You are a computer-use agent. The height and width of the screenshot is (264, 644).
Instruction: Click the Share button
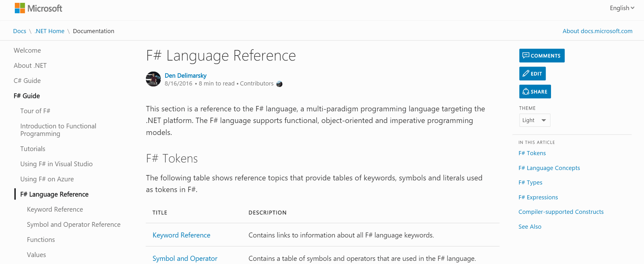(x=535, y=91)
